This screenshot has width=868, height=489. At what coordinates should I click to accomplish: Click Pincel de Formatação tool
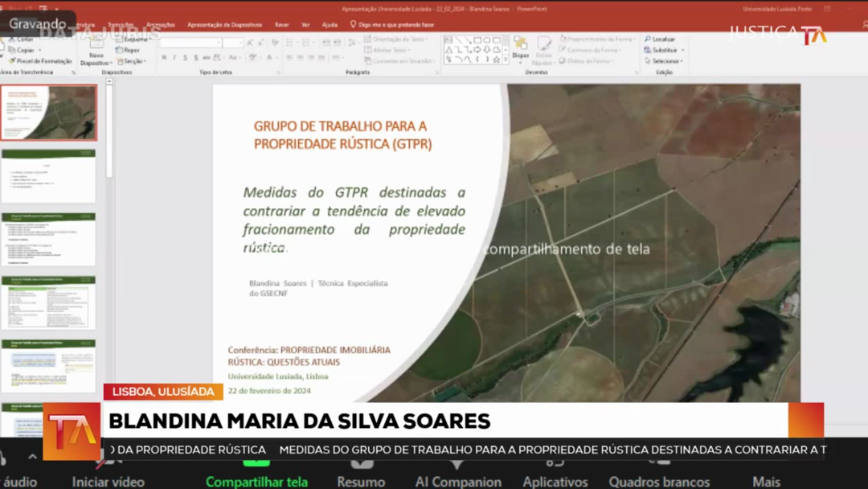pyautogui.click(x=40, y=61)
